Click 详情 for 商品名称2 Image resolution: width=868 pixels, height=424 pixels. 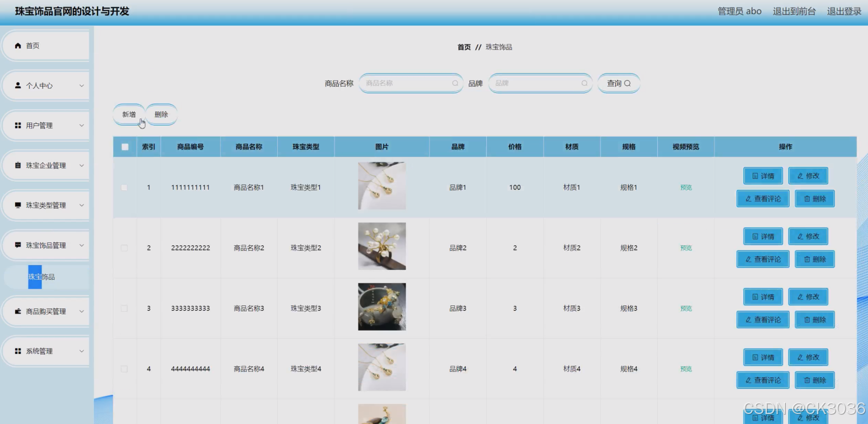coord(763,237)
